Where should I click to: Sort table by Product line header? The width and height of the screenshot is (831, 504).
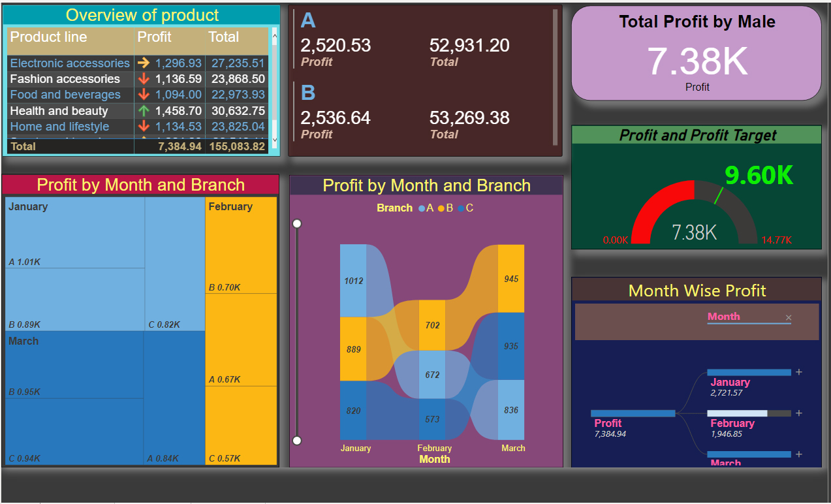click(49, 37)
